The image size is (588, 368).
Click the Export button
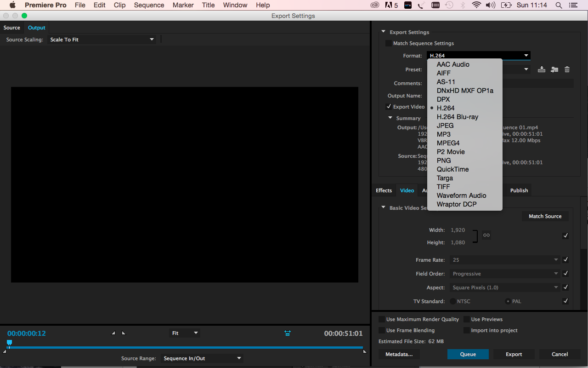(x=514, y=354)
